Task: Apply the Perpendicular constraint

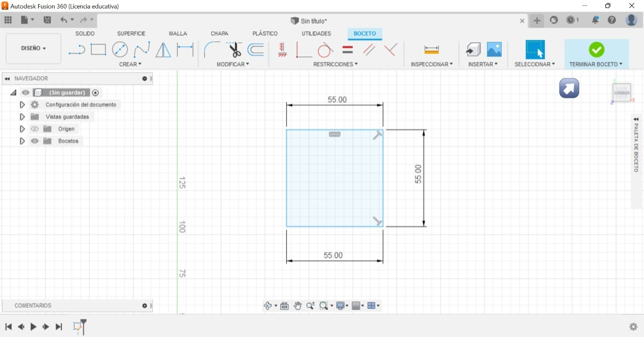Action: (391, 49)
